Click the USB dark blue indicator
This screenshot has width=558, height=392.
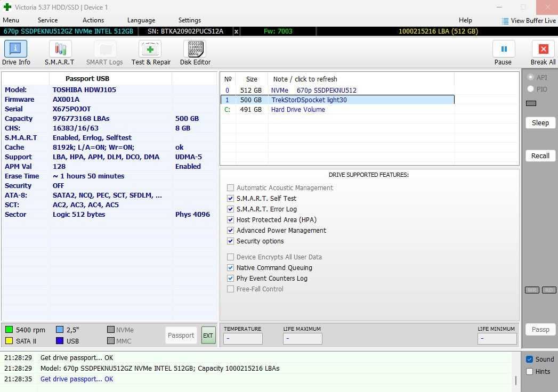click(x=60, y=341)
